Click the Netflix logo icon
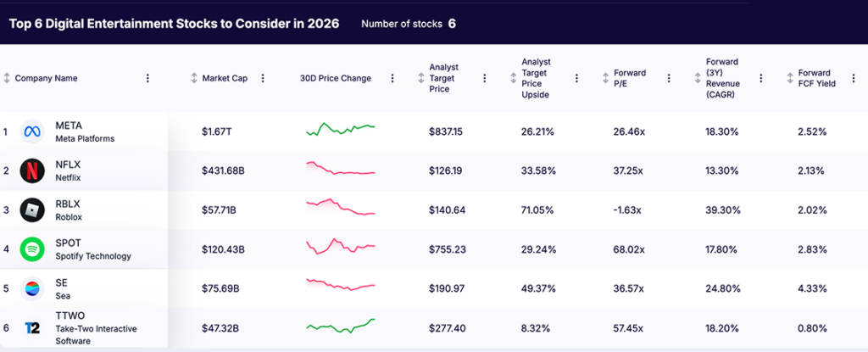The width and height of the screenshot is (868, 352). [x=32, y=170]
